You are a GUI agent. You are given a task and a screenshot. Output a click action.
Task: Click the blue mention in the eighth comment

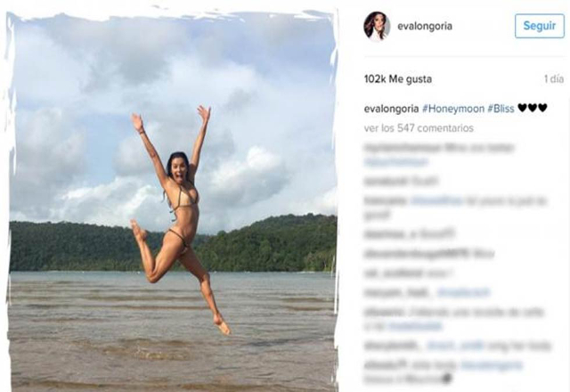pos(415,326)
